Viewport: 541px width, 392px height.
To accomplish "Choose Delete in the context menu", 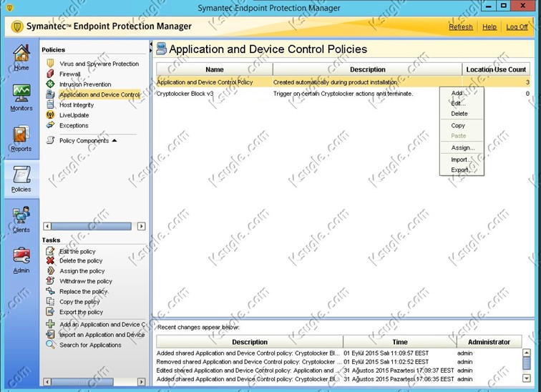I will [x=462, y=114].
